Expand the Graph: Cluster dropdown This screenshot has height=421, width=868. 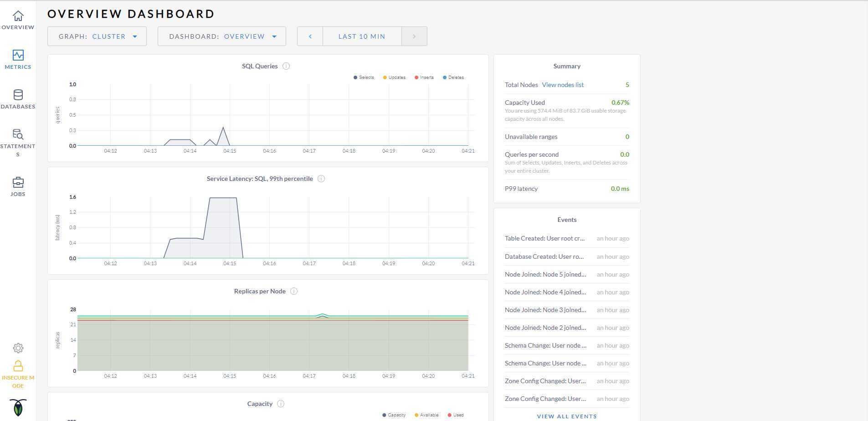(x=97, y=36)
